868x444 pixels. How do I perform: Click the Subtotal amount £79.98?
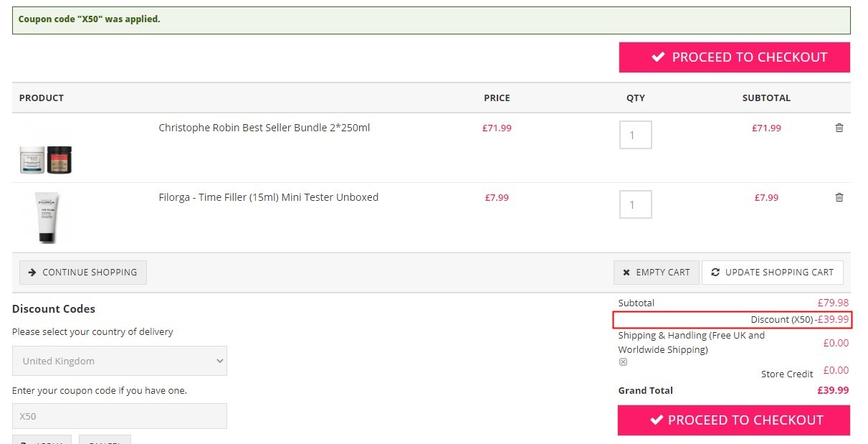pos(833,303)
